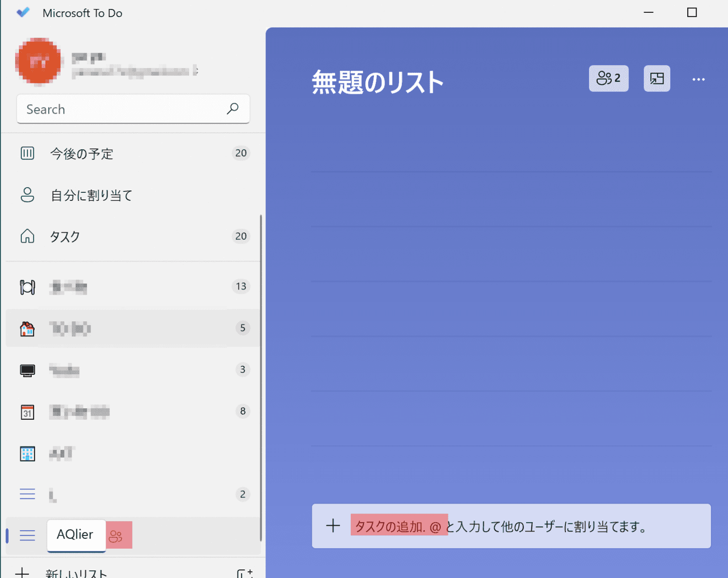728x578 pixels.
Task: Open the monitor-icon list
Action: coord(27,370)
